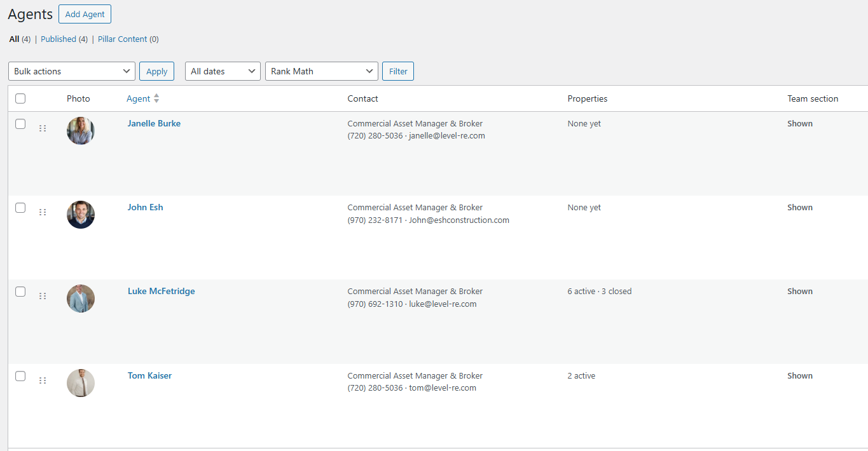This screenshot has height=451, width=868.
Task: Click 'None yet' in Janelle Burke row
Action: pos(584,124)
